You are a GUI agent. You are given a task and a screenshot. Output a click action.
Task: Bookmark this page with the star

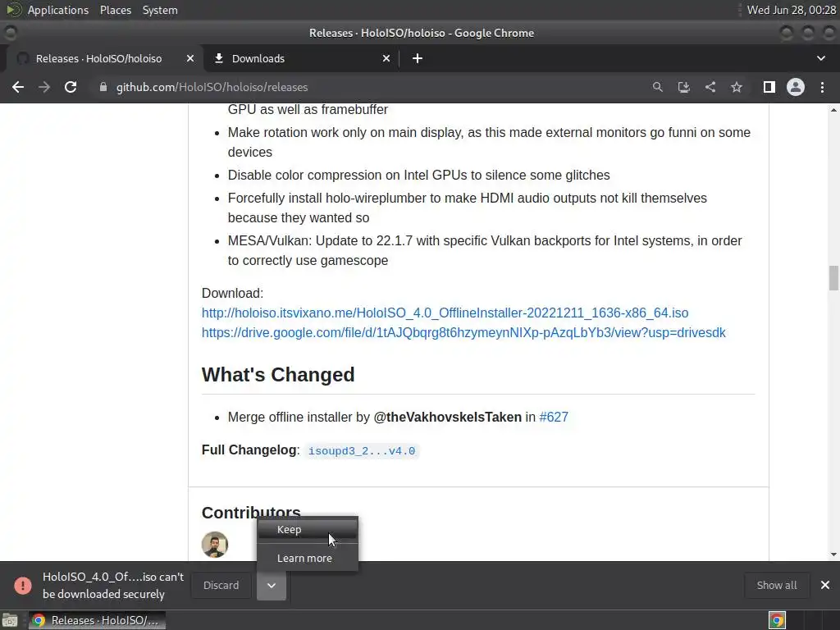click(737, 87)
